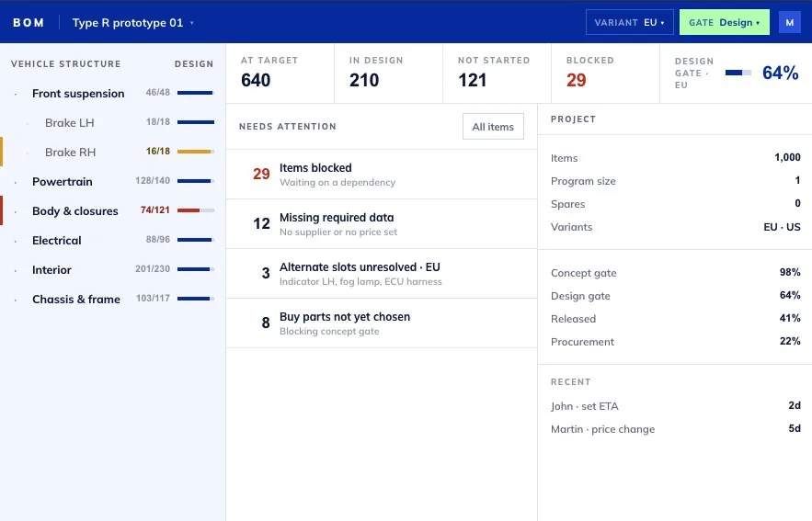Screen dimensions: 812x521
Task: Click the VEHICLE STRUCTURE header
Action: (66, 63)
